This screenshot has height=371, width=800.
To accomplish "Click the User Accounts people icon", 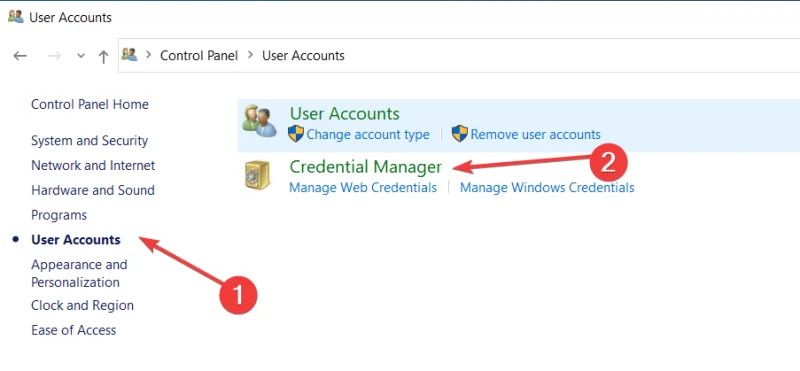I will (259, 121).
